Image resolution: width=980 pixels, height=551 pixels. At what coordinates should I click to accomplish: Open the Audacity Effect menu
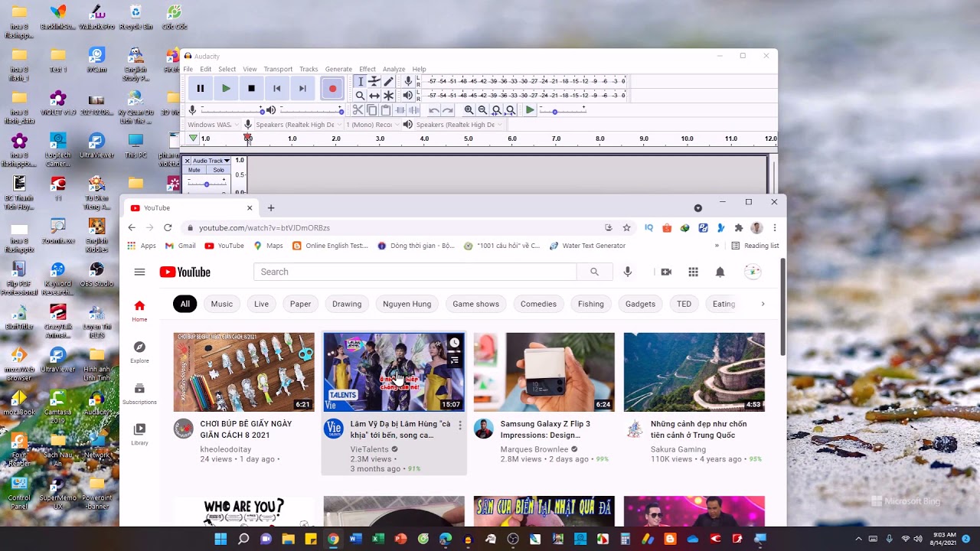click(367, 69)
